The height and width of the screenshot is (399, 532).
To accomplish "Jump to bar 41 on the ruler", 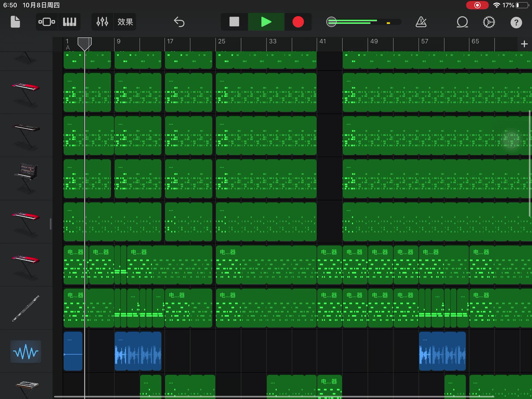I will coord(323,42).
